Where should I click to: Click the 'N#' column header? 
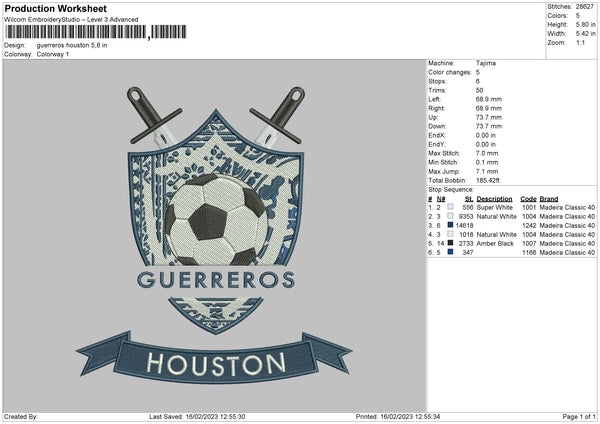[441, 199]
